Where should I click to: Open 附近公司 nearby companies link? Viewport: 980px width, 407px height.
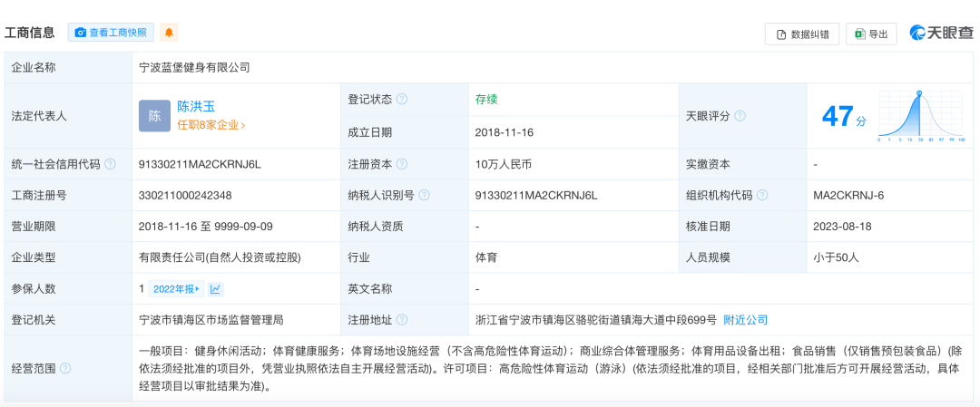click(x=745, y=320)
